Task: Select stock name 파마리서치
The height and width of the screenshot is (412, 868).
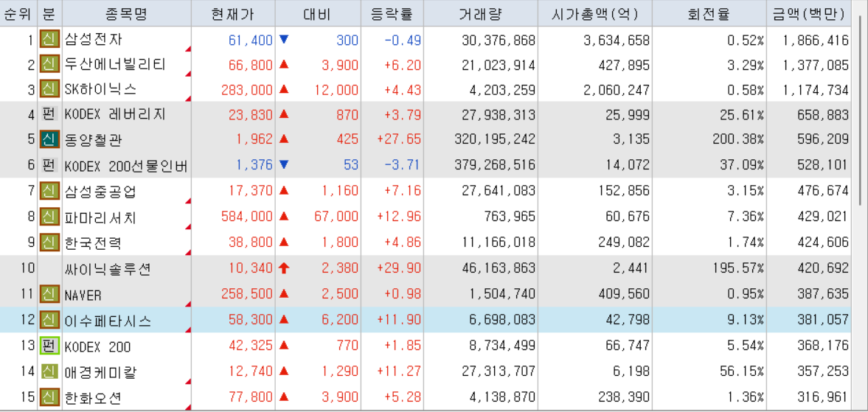Action: 99,217
